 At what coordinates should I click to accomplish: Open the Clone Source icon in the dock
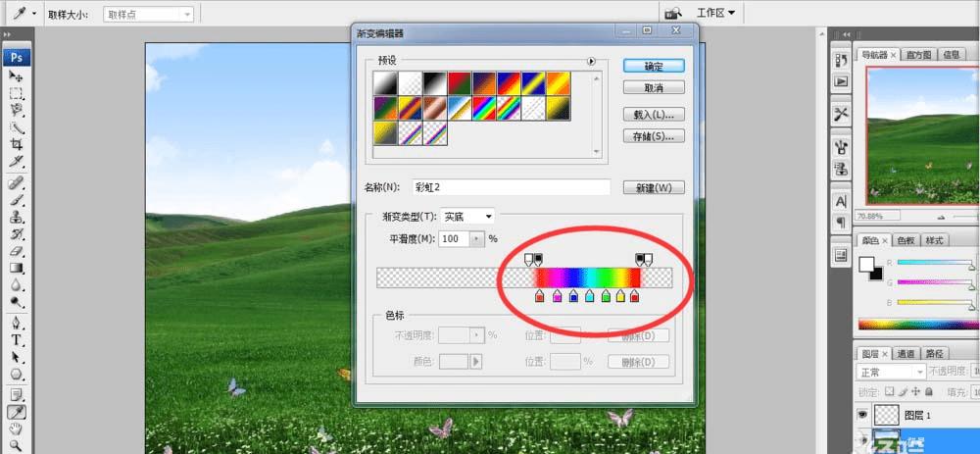841,169
